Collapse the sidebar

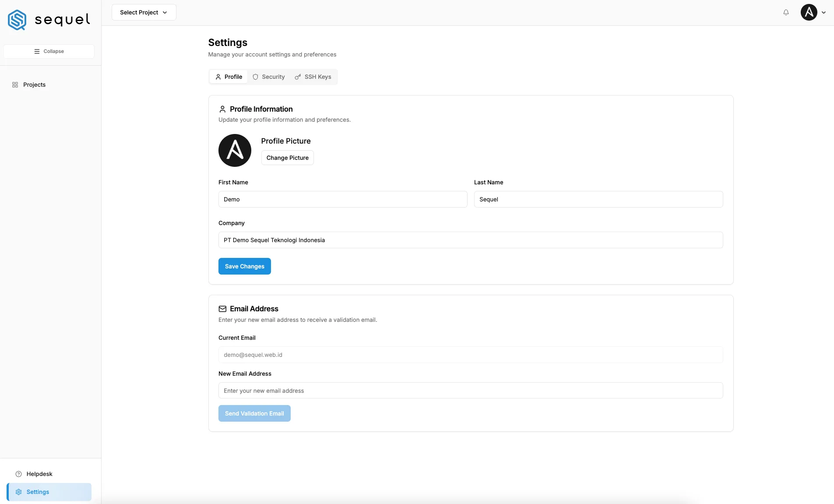click(49, 51)
